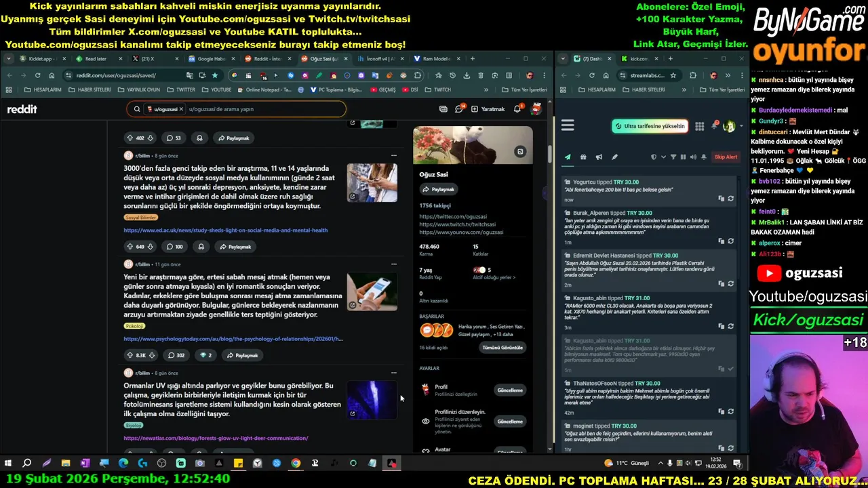Replay the Yogurtcu tip alert
Screen dimensions: 868x488
[x=730, y=199]
